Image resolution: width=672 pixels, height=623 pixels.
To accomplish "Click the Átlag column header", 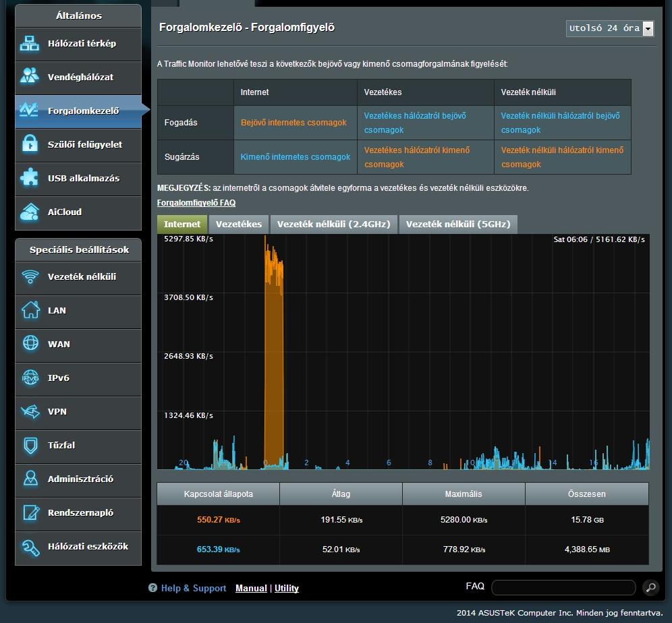I will click(x=341, y=494).
